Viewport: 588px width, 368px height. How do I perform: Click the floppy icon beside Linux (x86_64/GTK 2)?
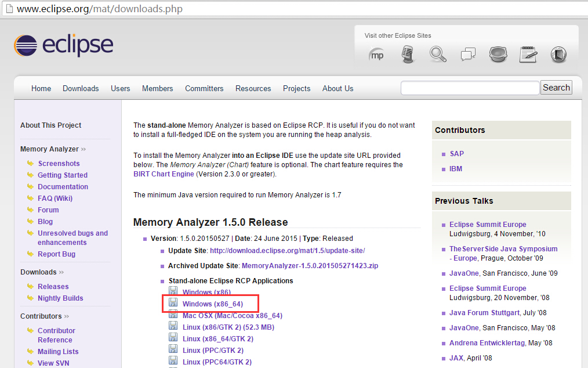point(173,337)
